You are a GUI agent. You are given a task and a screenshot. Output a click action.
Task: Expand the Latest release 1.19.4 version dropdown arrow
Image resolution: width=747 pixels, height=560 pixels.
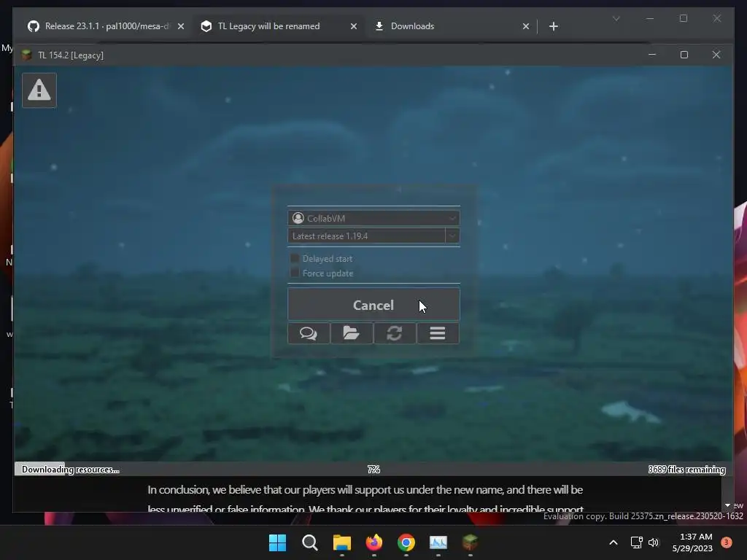(x=452, y=236)
